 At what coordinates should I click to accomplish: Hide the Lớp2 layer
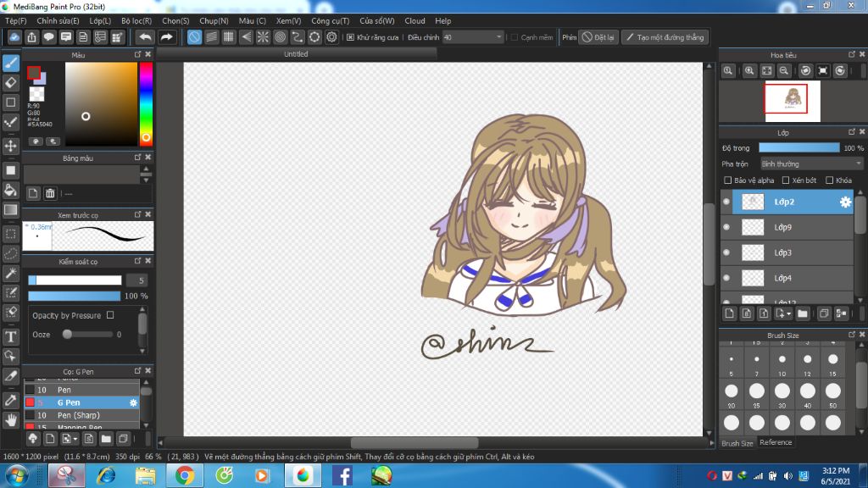(726, 202)
